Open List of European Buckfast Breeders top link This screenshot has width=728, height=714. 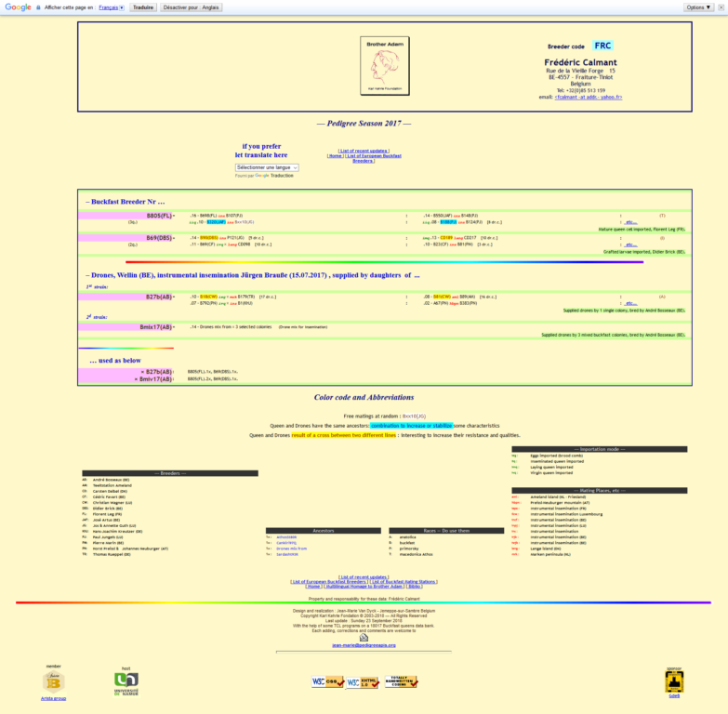pyautogui.click(x=373, y=158)
